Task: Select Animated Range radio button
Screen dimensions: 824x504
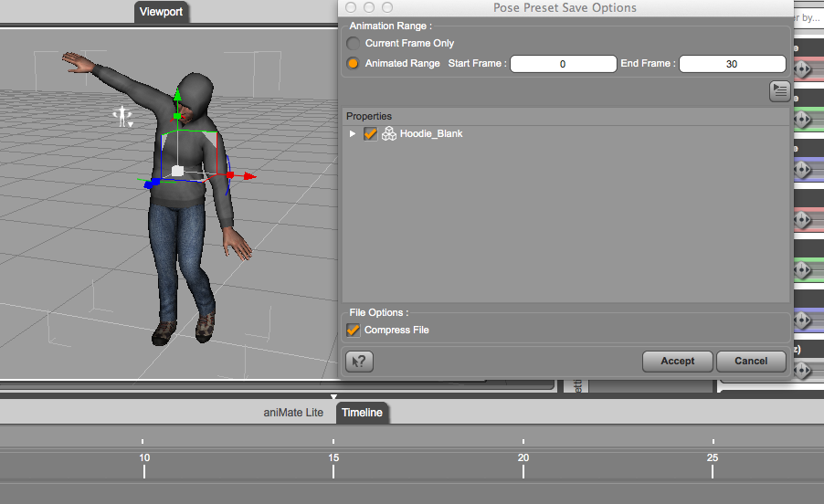Action: (x=354, y=63)
